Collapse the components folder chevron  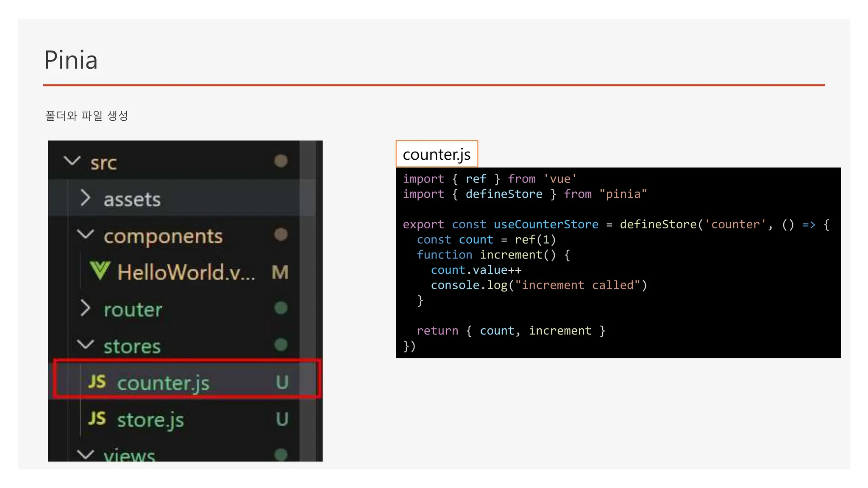click(85, 234)
